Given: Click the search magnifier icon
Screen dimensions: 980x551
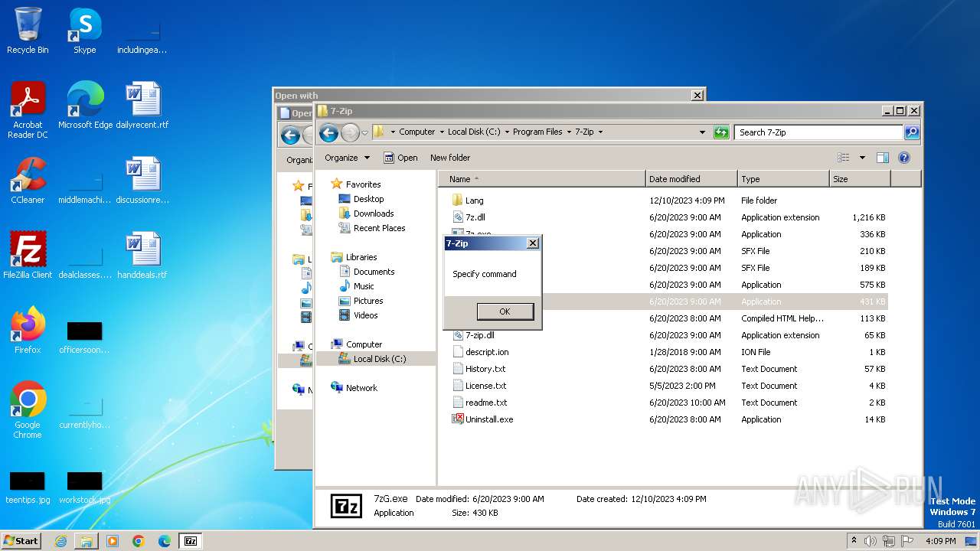Looking at the screenshot, I should tap(912, 132).
